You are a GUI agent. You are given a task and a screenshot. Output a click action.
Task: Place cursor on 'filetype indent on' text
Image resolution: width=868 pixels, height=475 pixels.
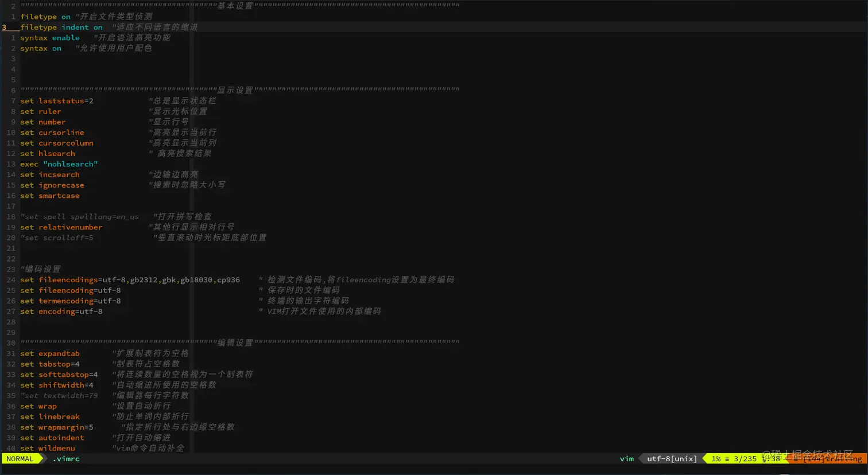coord(61,27)
